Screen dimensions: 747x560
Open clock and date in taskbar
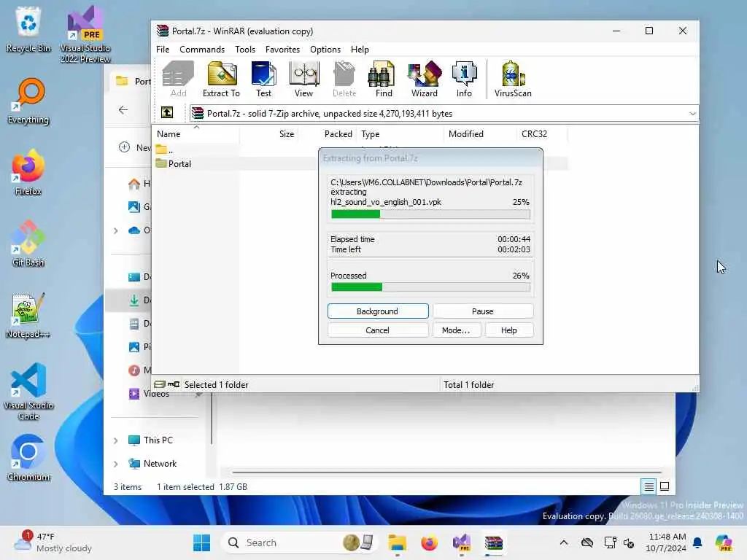pyautogui.click(x=667, y=542)
